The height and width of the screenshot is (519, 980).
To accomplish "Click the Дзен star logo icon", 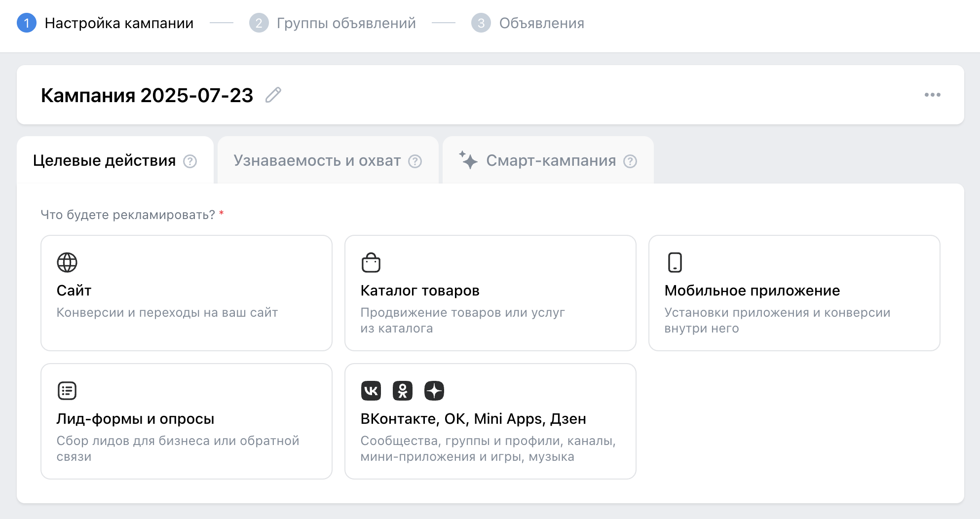I will [x=434, y=391].
